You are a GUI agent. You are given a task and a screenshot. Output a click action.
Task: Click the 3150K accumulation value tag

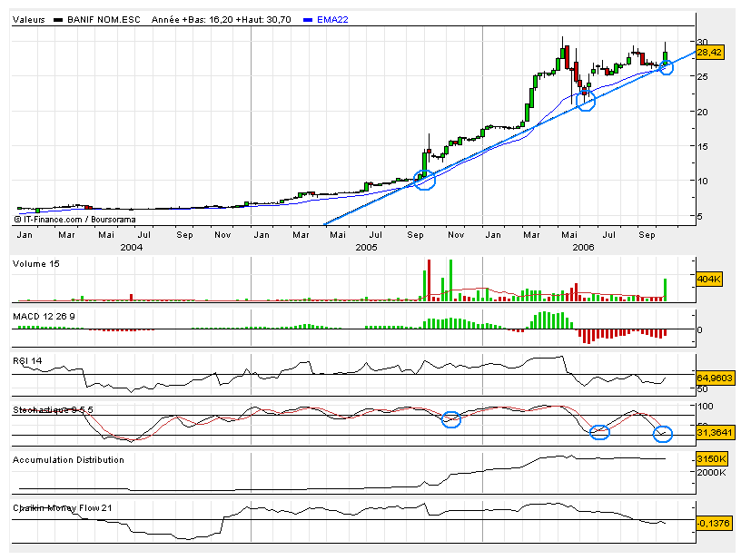(x=712, y=459)
